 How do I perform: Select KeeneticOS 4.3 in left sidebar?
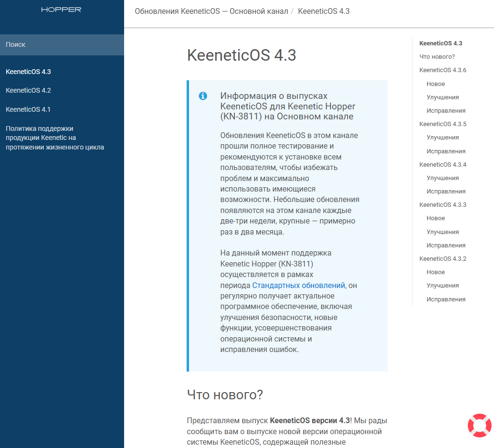28,72
